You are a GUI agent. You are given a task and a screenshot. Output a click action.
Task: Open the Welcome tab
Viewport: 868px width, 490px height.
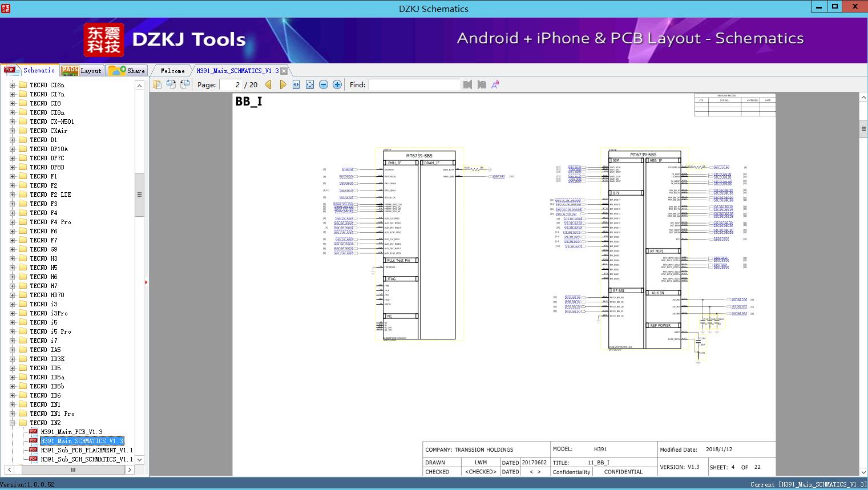click(x=172, y=71)
